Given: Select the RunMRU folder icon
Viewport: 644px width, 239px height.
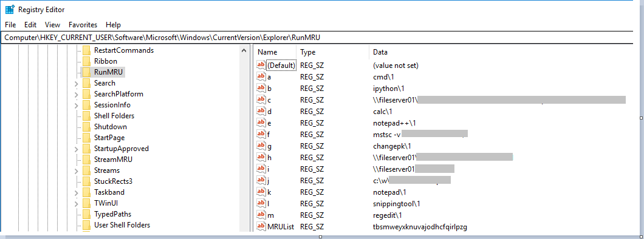Looking at the screenshot, I should point(86,72).
